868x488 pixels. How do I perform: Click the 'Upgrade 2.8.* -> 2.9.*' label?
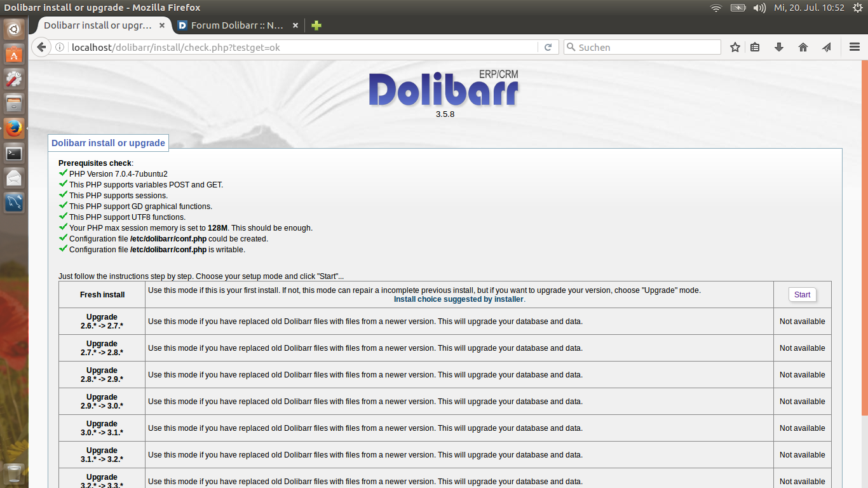[102, 375]
